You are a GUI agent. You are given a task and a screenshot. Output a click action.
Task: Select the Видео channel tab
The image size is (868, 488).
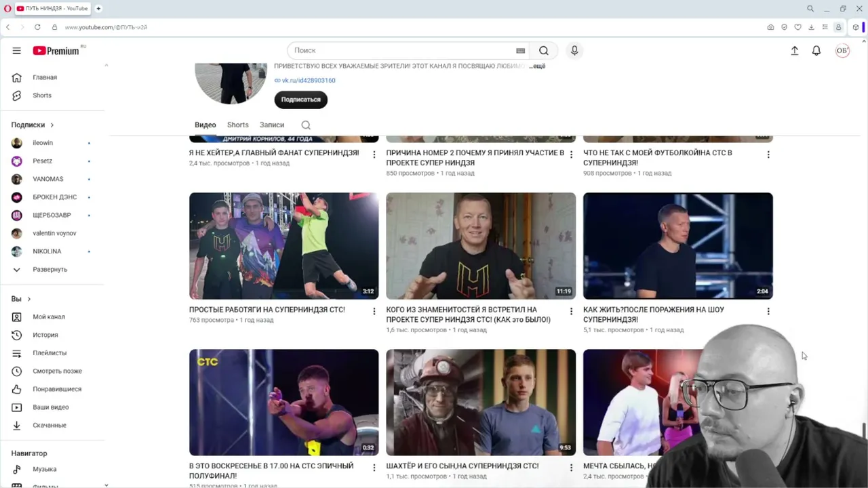205,125
